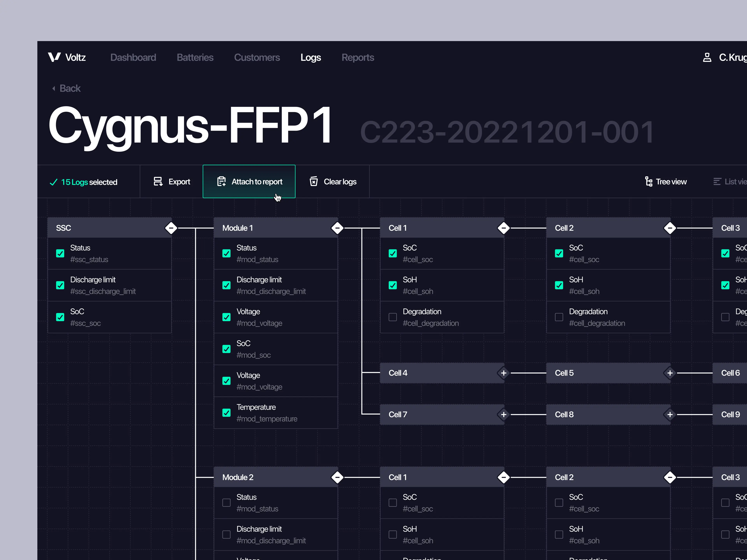Click the 15 Logs selected indicator
This screenshot has width=747, height=560.
tap(84, 182)
